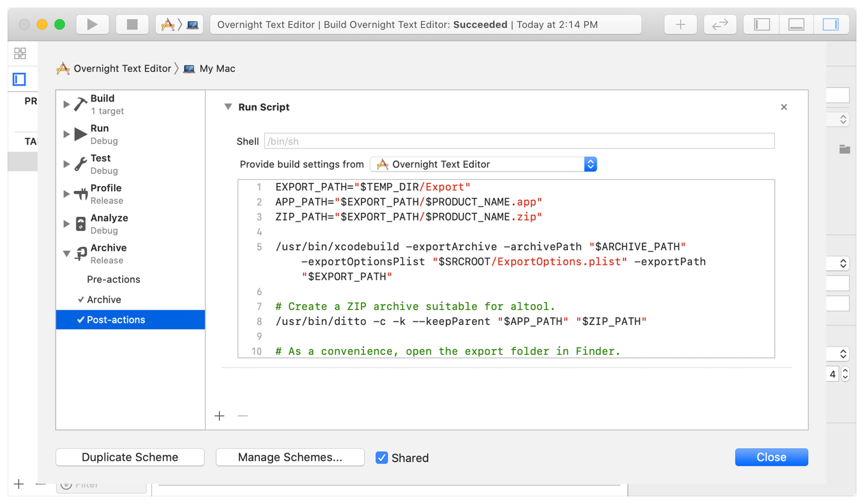Add a new action with plus button
864x504 pixels.
coord(220,416)
